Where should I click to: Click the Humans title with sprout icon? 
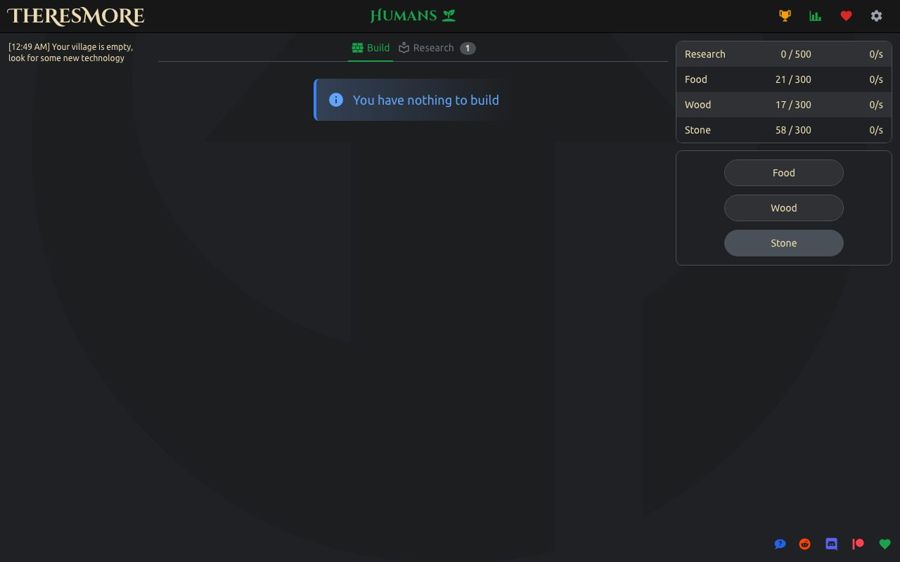click(x=413, y=15)
